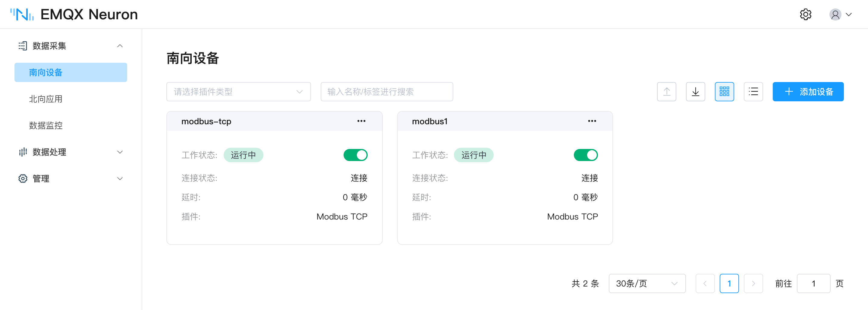868x310 pixels.
Task: Click the 数据处理 sidebar icon
Action: pos(23,152)
